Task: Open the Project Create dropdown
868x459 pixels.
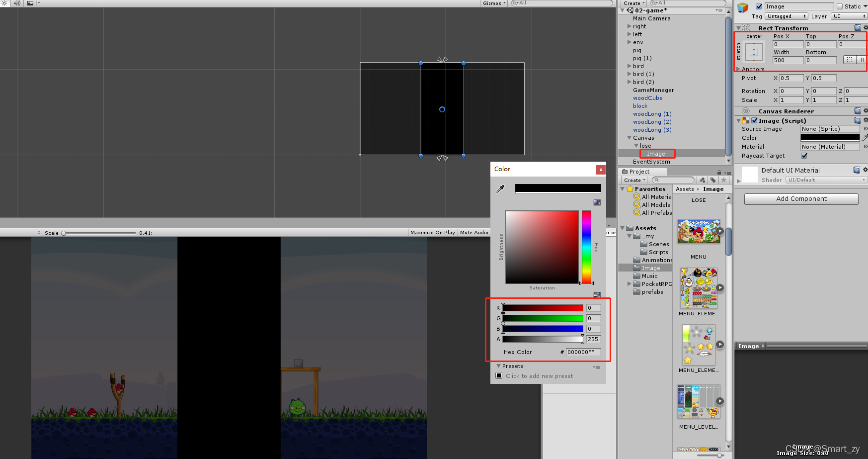Action: pyautogui.click(x=634, y=180)
